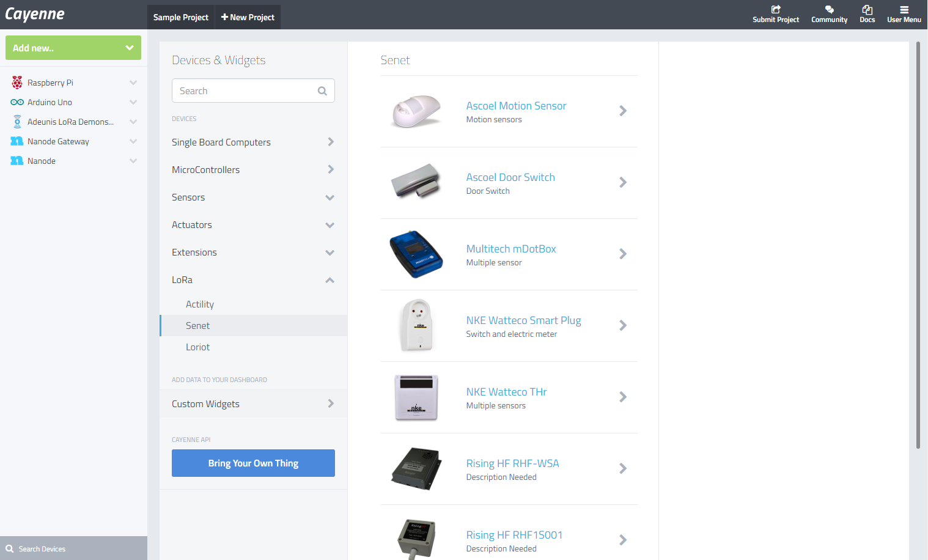Open the Community icon
Viewport: 928px width, 560px height.
point(830,9)
